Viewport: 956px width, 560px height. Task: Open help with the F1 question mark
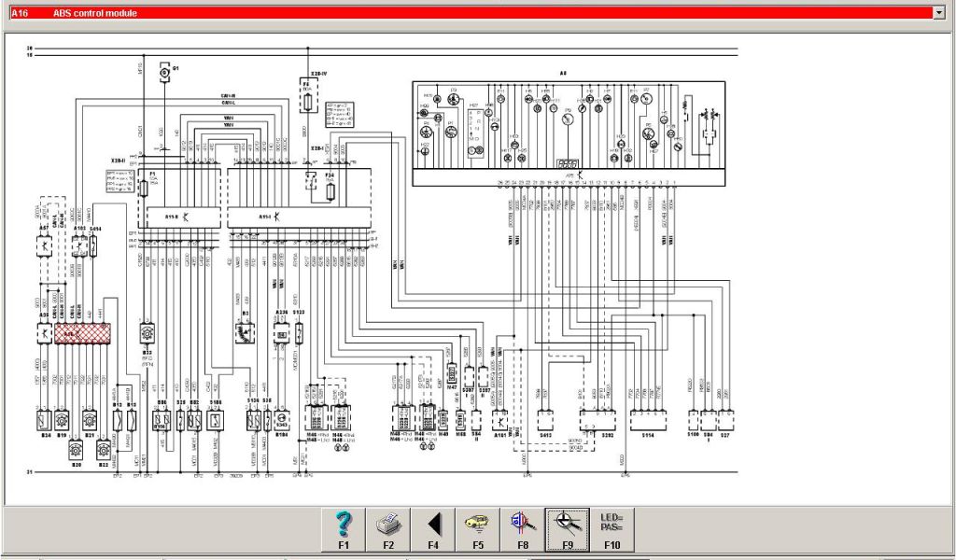coord(343,528)
